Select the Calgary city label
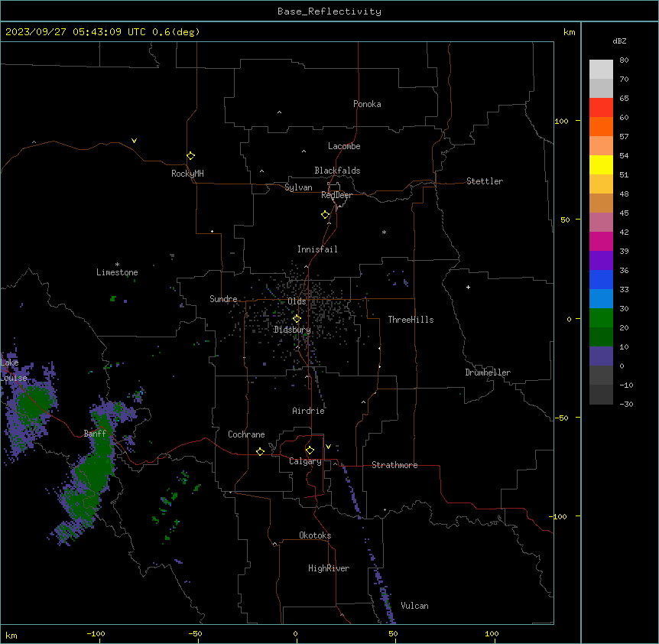This screenshot has width=659, height=644. 305,461
